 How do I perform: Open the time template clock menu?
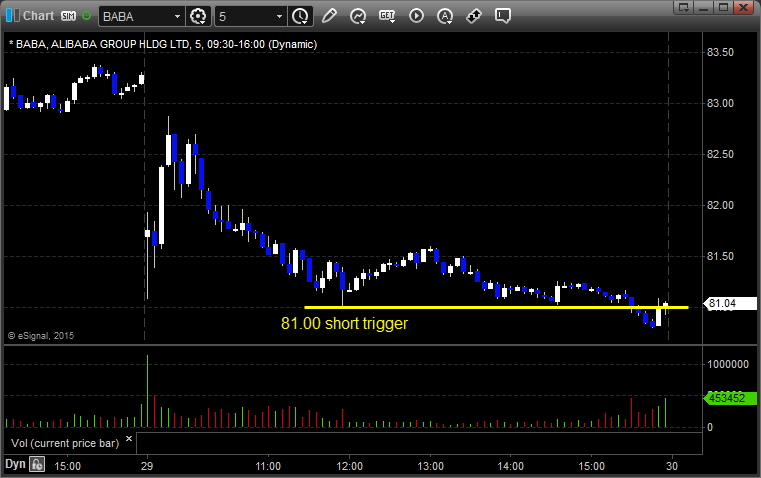300,16
